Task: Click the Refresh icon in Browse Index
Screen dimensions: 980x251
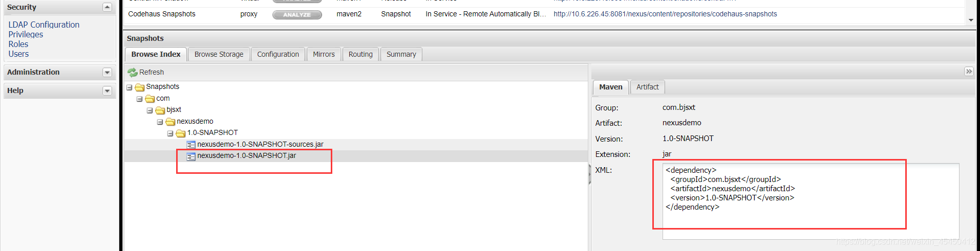Action: [133, 73]
